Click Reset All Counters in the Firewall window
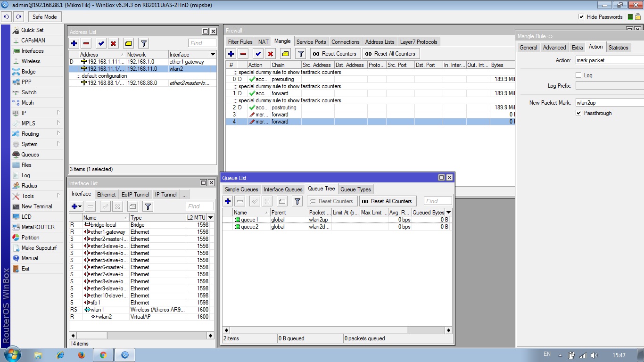This screenshot has width=644, height=362. click(x=390, y=54)
